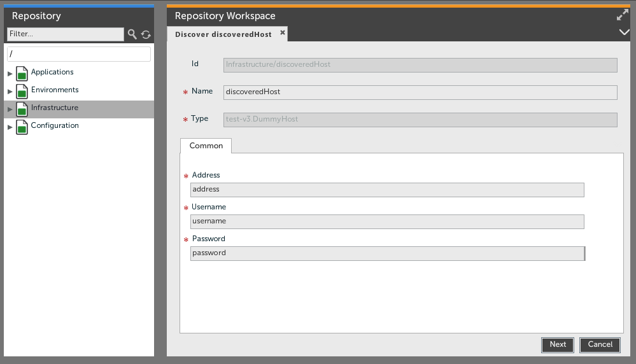The width and height of the screenshot is (636, 364).
Task: Expand the Applications tree node
Action: tap(10, 74)
